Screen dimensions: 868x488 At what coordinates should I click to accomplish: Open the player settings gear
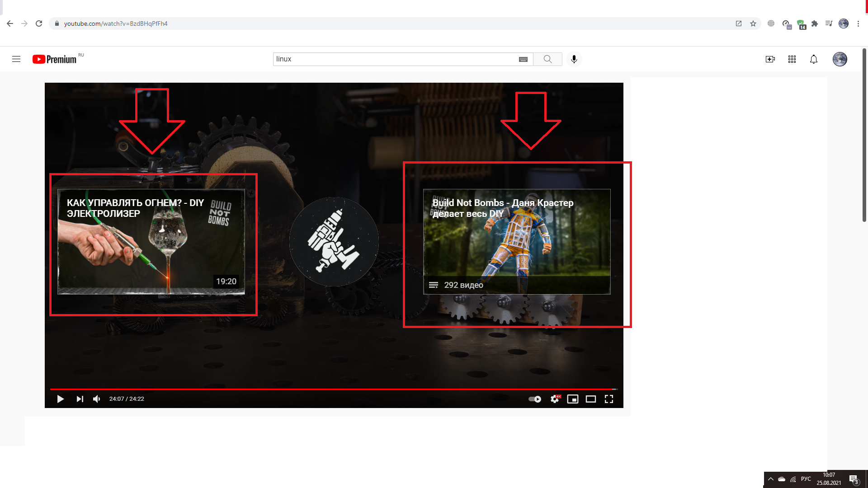(555, 399)
